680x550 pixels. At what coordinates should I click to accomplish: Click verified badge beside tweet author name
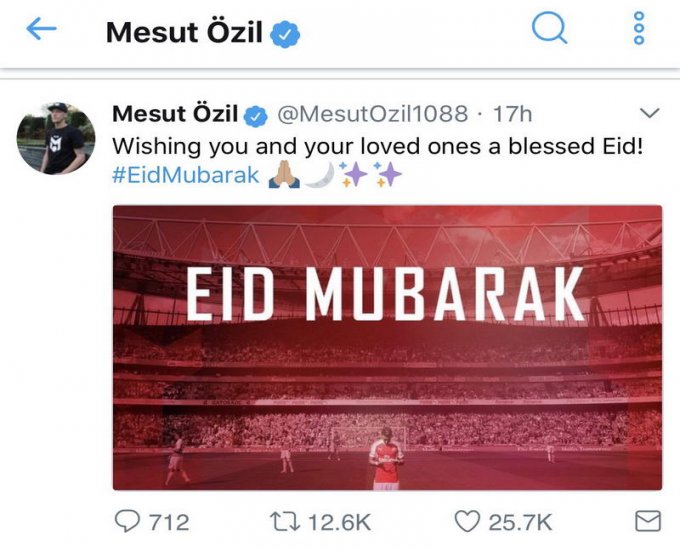click(x=255, y=116)
